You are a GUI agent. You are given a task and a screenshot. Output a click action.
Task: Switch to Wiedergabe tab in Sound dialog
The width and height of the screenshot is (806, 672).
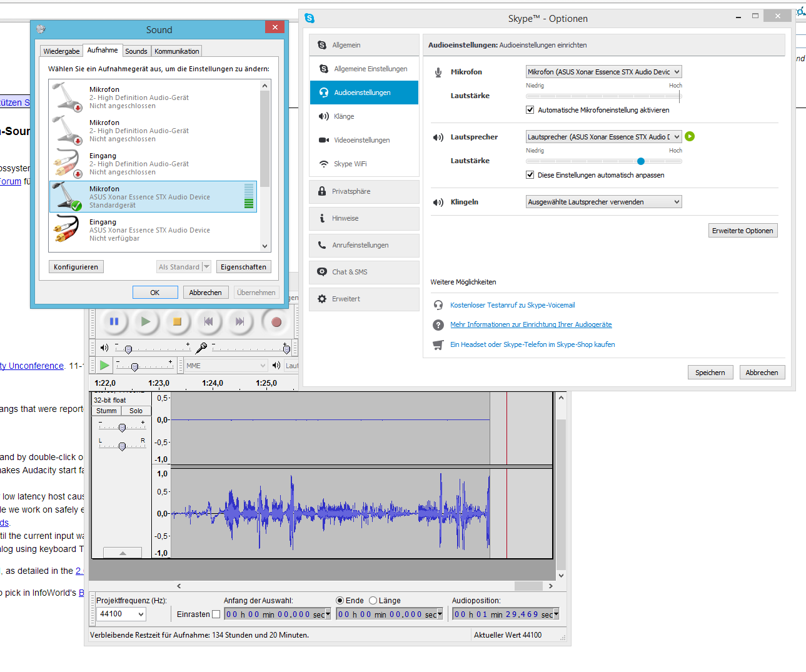[61, 51]
